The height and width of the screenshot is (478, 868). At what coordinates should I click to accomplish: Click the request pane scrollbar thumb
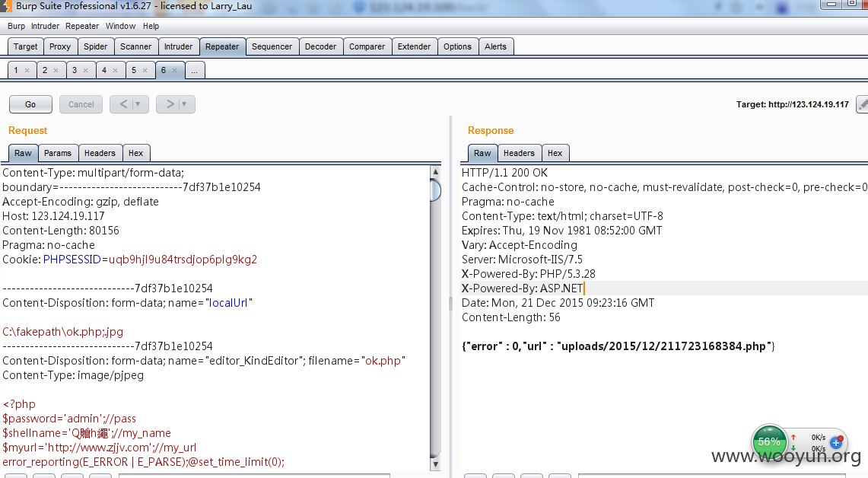(x=436, y=190)
